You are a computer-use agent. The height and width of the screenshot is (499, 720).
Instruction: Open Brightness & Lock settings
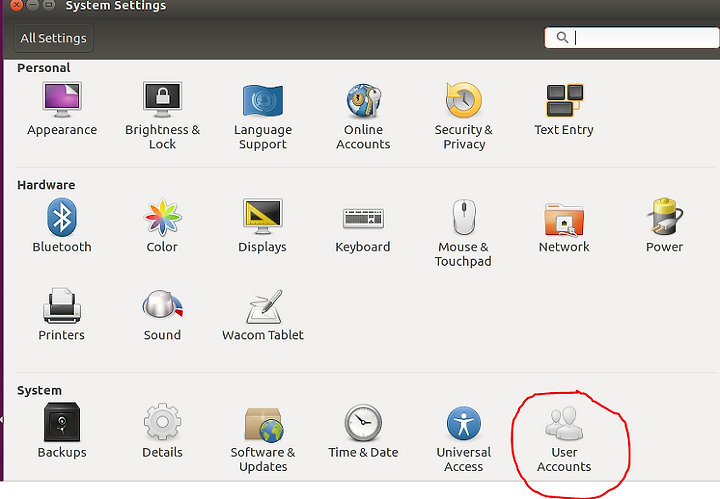163,116
